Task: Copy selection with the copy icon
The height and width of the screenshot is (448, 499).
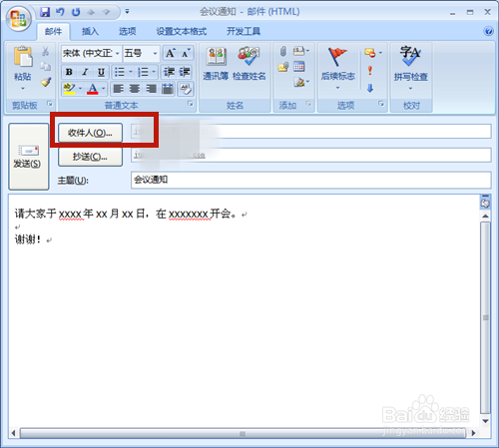Action: 46,67
